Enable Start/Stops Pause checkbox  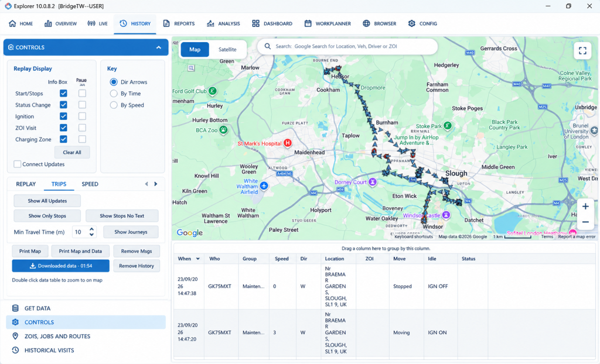[x=82, y=93]
